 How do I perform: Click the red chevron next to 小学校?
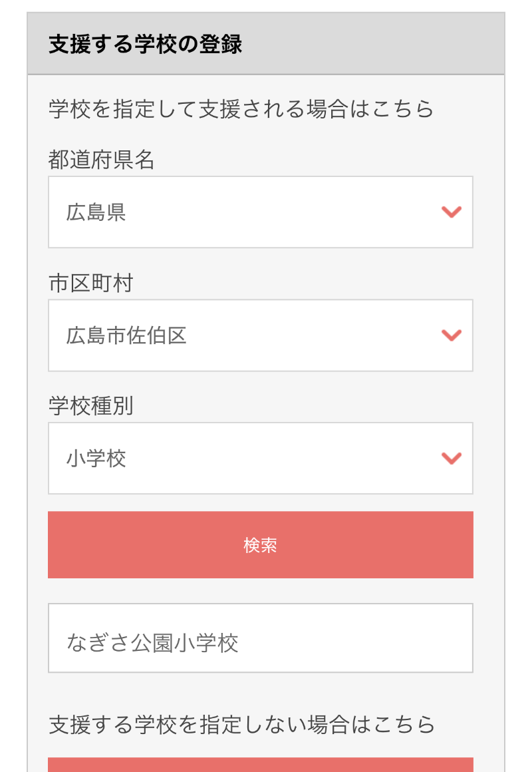coord(452,459)
